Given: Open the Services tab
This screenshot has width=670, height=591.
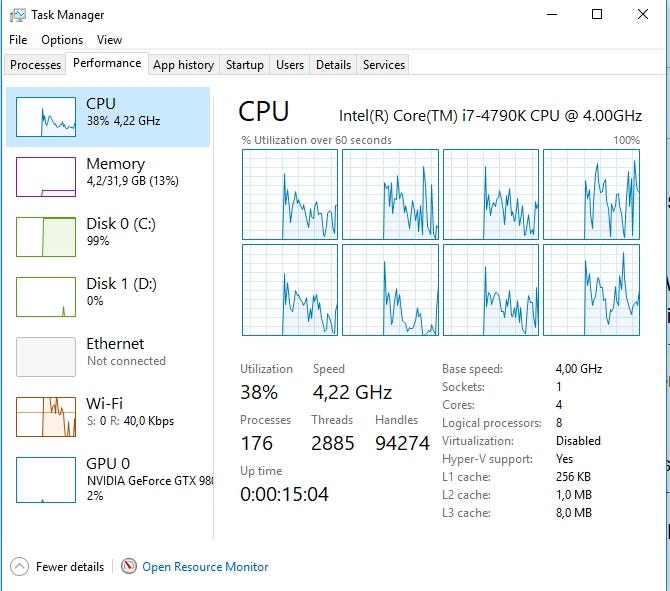Looking at the screenshot, I should point(384,65).
